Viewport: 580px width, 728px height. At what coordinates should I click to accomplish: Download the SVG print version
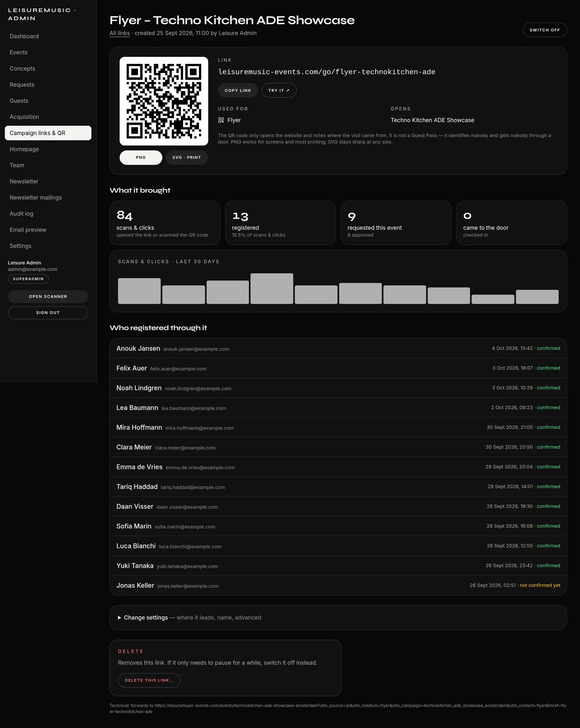point(187,157)
